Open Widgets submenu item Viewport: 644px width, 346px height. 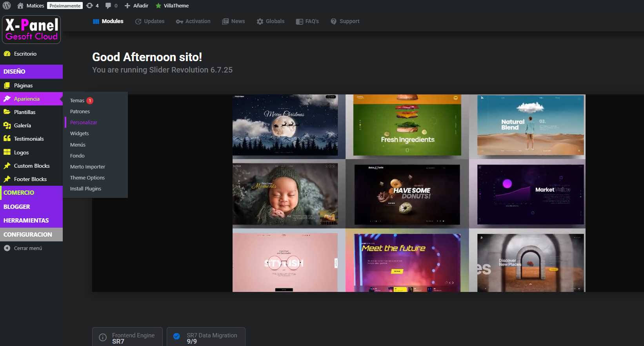pos(96,134)
